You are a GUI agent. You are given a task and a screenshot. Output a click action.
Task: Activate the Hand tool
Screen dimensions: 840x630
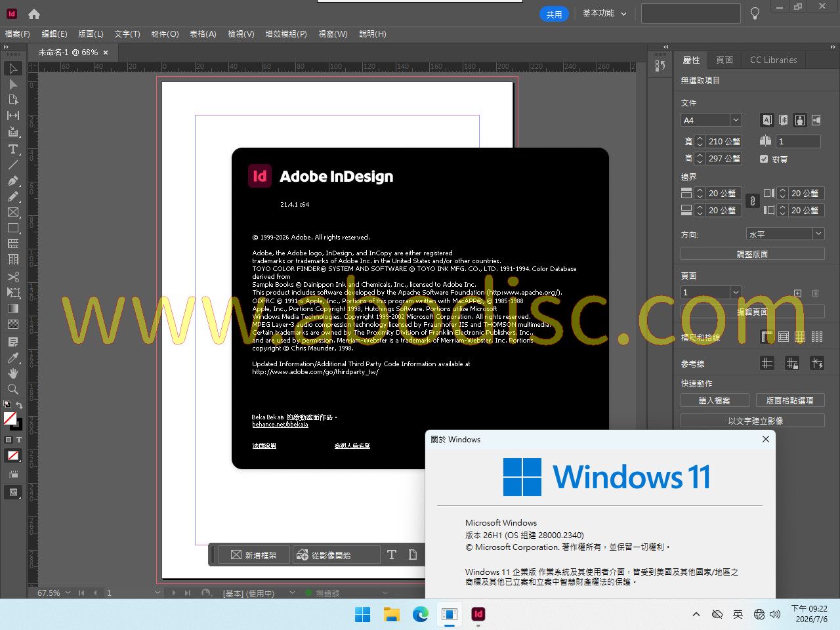[x=13, y=373]
